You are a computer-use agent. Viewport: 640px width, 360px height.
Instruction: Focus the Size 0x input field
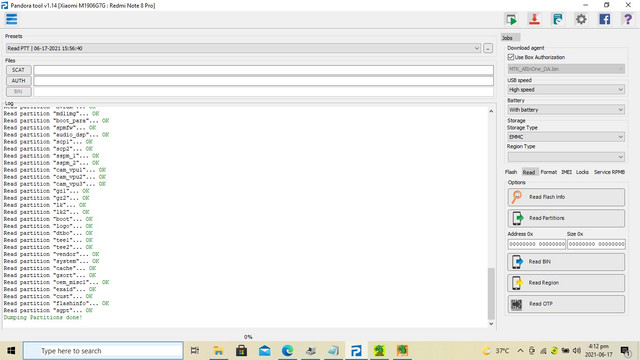point(596,244)
